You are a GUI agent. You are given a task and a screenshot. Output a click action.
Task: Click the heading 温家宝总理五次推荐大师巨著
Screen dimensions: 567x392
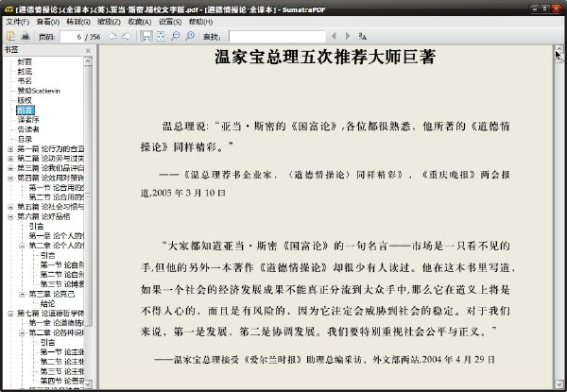[x=325, y=57]
